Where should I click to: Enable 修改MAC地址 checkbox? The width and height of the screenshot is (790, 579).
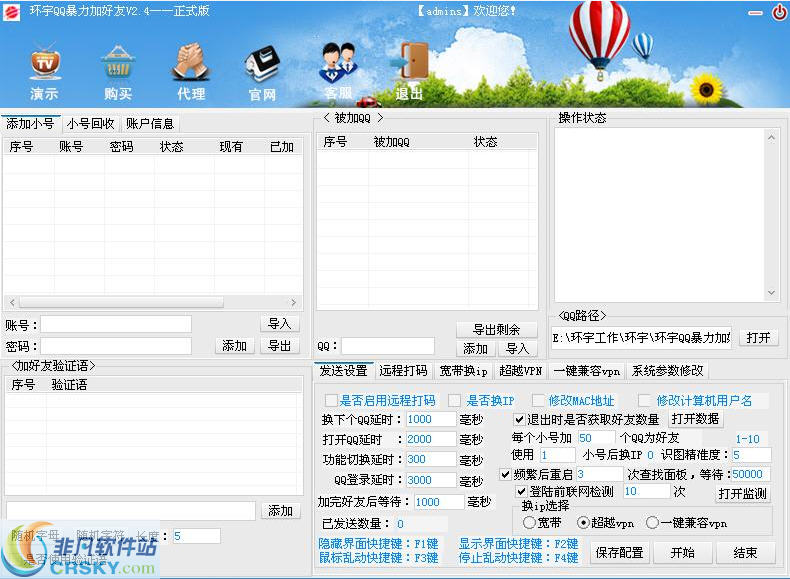click(x=538, y=401)
